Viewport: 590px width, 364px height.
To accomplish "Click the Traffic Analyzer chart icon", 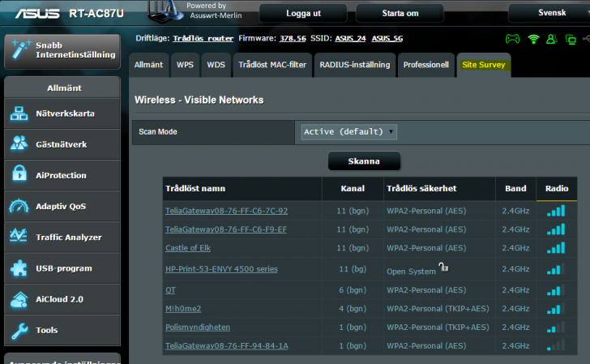I will coord(19,237).
